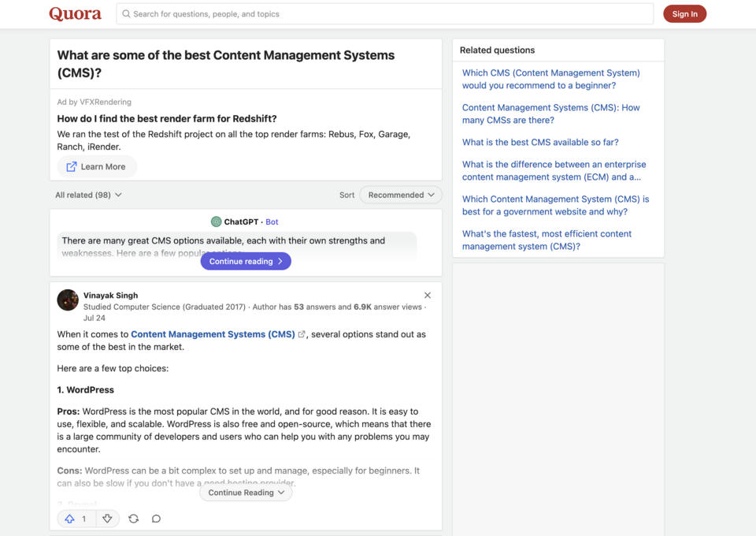
Task: Click the Sort label
Action: click(346, 195)
